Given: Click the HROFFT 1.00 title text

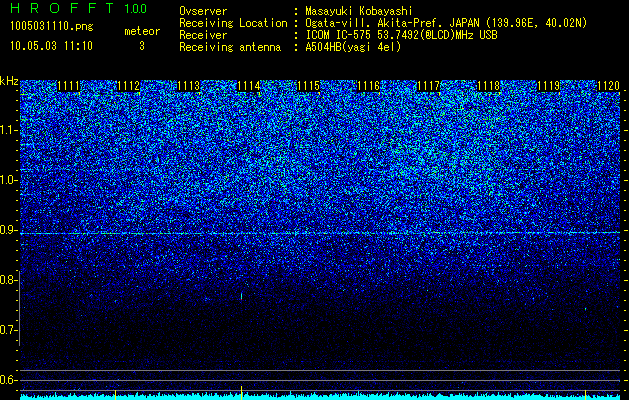Looking at the screenshot, I should [79, 8].
